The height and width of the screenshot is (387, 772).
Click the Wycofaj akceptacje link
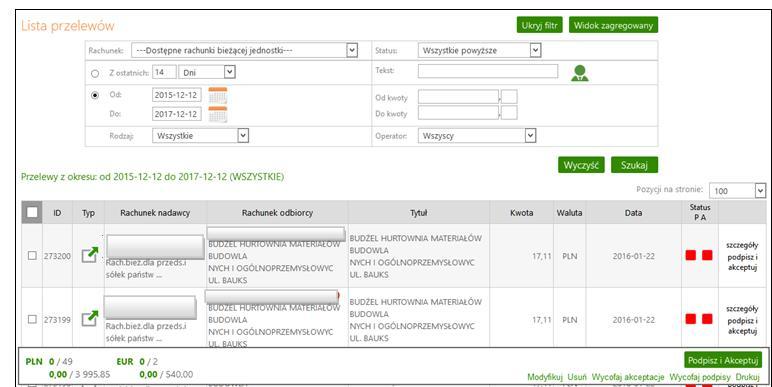[x=628, y=377]
